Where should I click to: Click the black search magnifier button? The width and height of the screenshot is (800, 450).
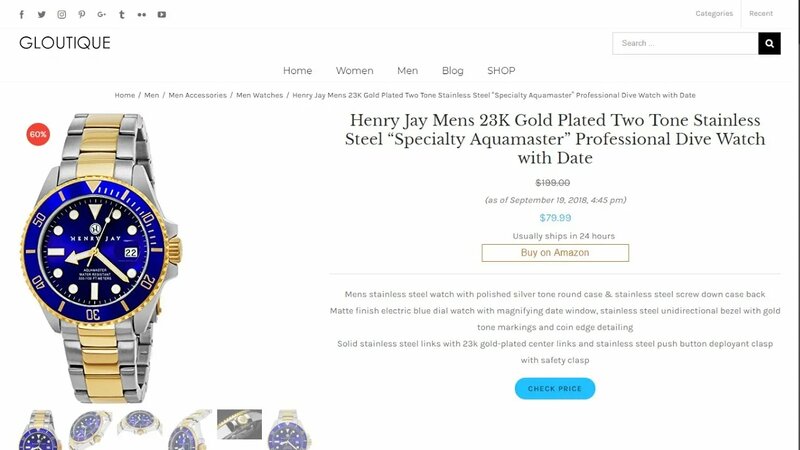click(769, 43)
